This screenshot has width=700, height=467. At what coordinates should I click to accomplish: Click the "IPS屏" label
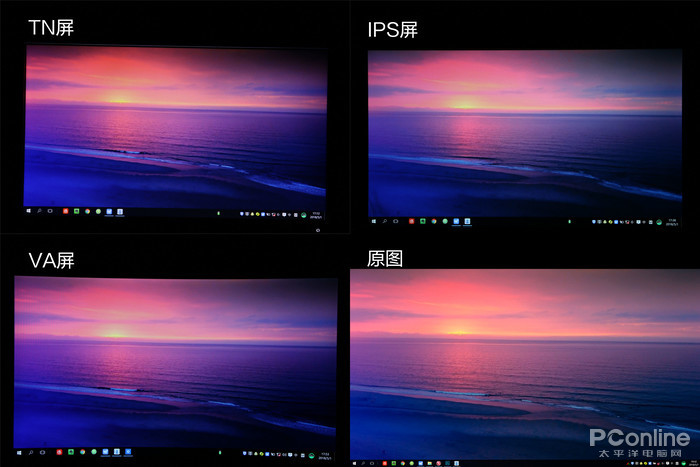(x=392, y=30)
